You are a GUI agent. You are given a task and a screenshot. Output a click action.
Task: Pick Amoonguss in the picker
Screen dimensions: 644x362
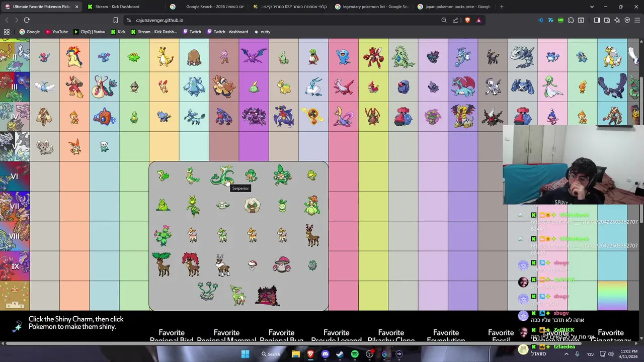tap(282, 265)
